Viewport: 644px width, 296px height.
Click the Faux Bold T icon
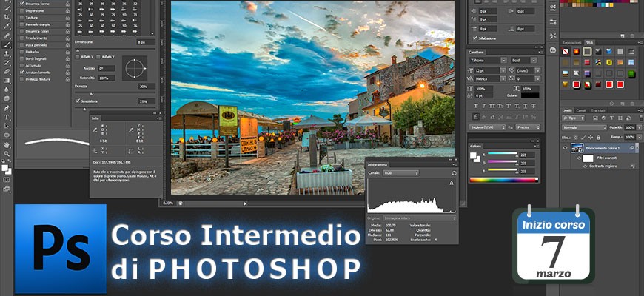pyautogui.click(x=476, y=106)
